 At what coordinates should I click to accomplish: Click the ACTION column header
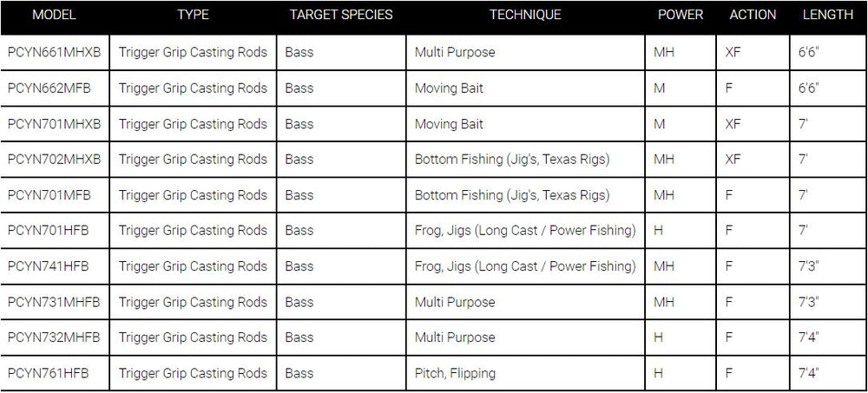[753, 15]
